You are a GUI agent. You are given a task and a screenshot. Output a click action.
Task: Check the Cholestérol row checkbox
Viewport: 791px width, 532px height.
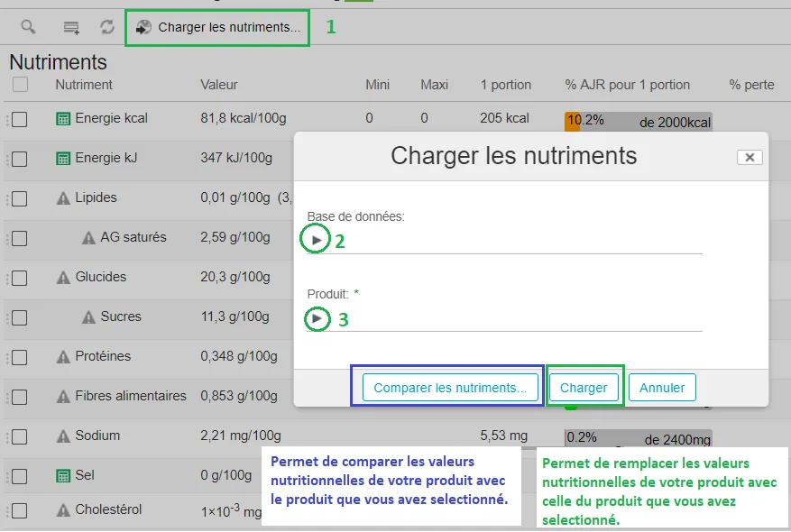(x=20, y=511)
